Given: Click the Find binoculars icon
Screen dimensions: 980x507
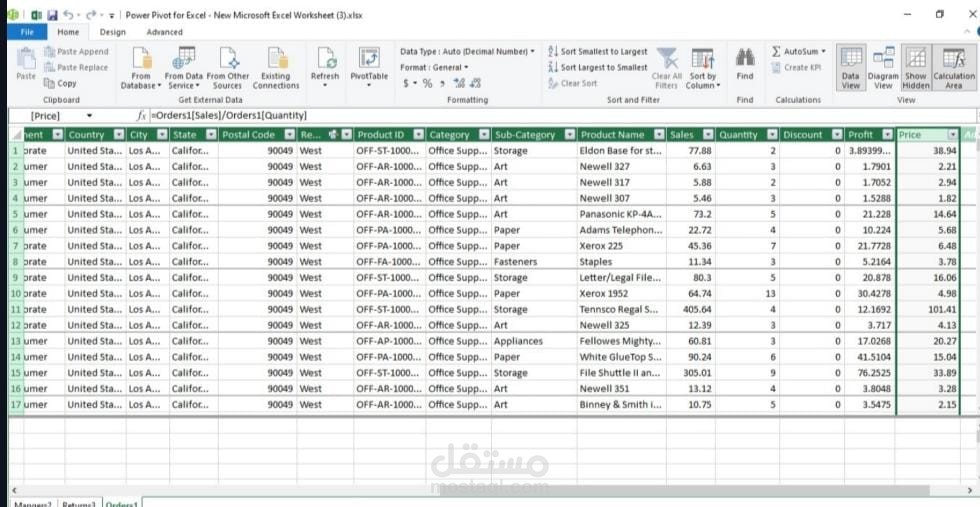Looking at the screenshot, I should (744, 58).
